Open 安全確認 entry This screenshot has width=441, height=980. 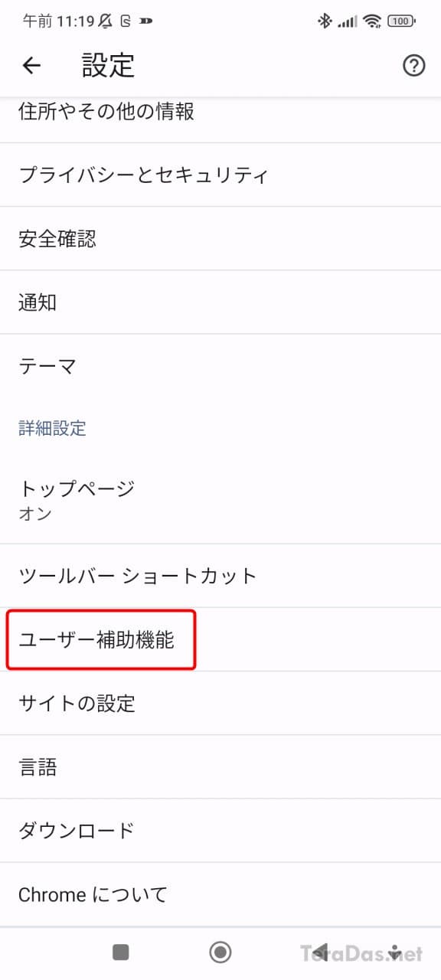tap(220, 238)
